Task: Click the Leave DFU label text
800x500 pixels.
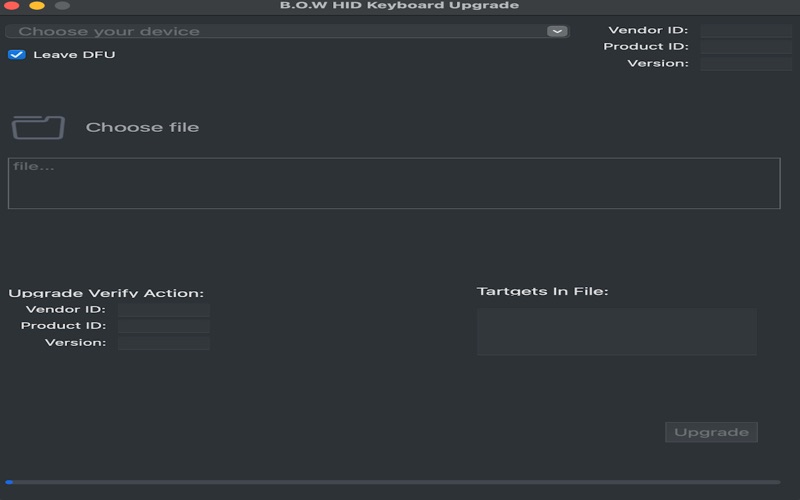Action: point(74,55)
